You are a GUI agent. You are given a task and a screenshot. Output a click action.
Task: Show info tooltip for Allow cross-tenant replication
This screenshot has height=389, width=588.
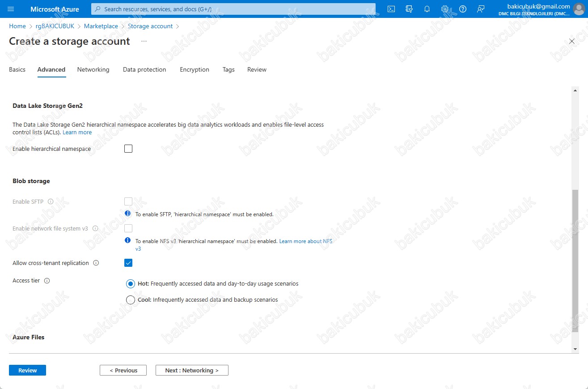click(x=96, y=263)
